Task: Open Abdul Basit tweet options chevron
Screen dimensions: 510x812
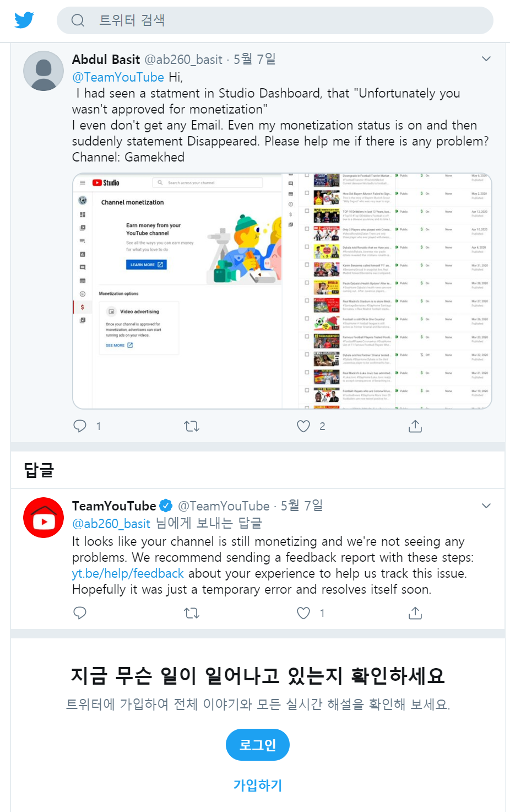Action: (486, 59)
